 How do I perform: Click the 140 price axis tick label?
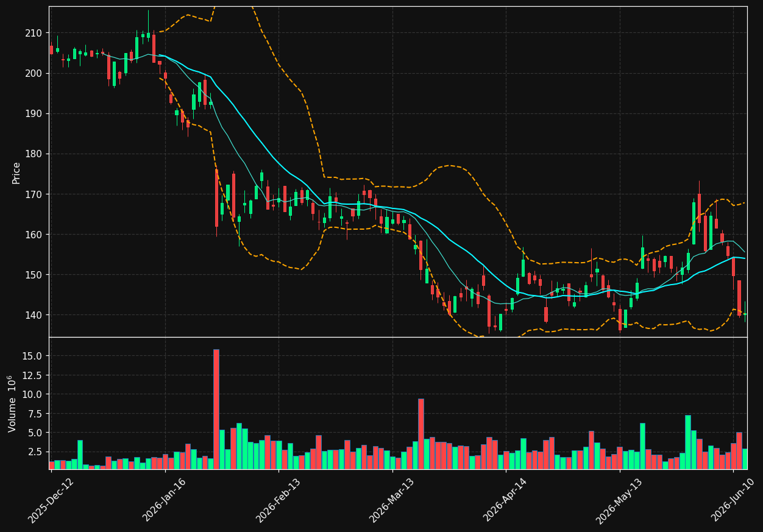pos(34,315)
